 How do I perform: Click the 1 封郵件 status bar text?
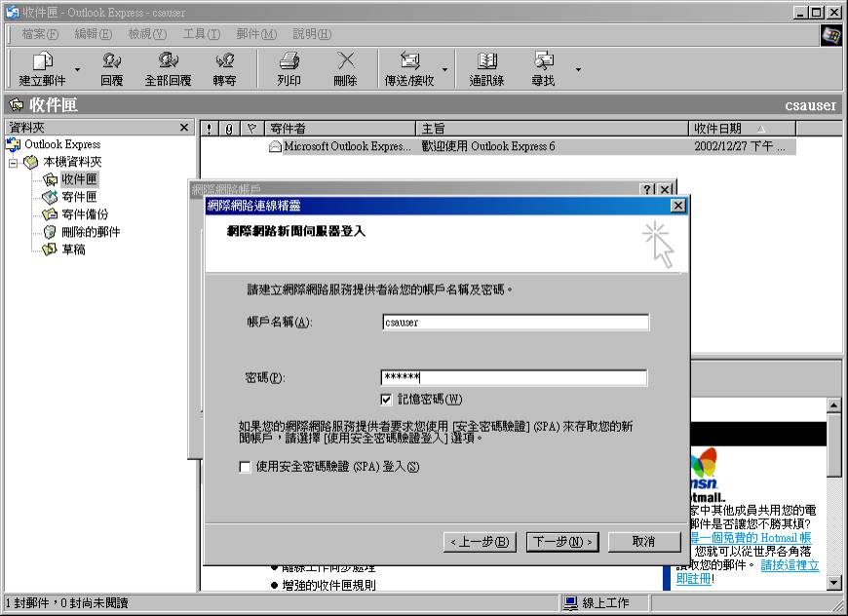pos(67,602)
